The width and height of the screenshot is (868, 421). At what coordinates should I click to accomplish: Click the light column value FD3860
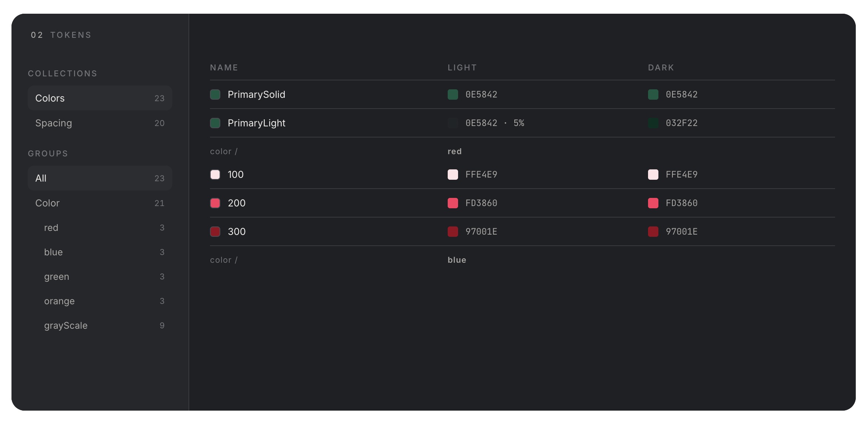pyautogui.click(x=481, y=203)
